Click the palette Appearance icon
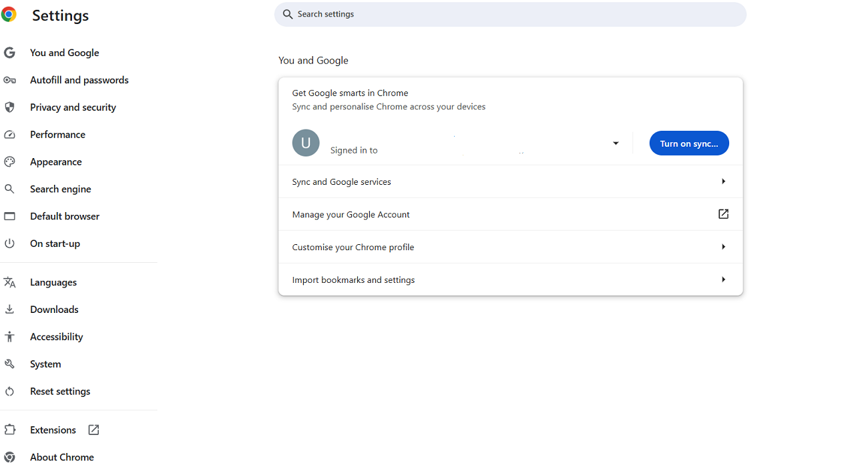Viewport: 868px width, 465px height. point(9,162)
